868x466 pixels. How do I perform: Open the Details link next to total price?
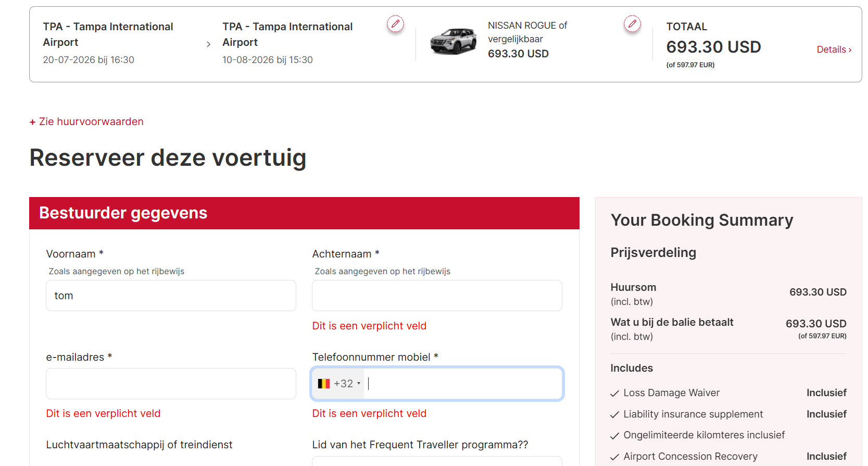pos(834,50)
